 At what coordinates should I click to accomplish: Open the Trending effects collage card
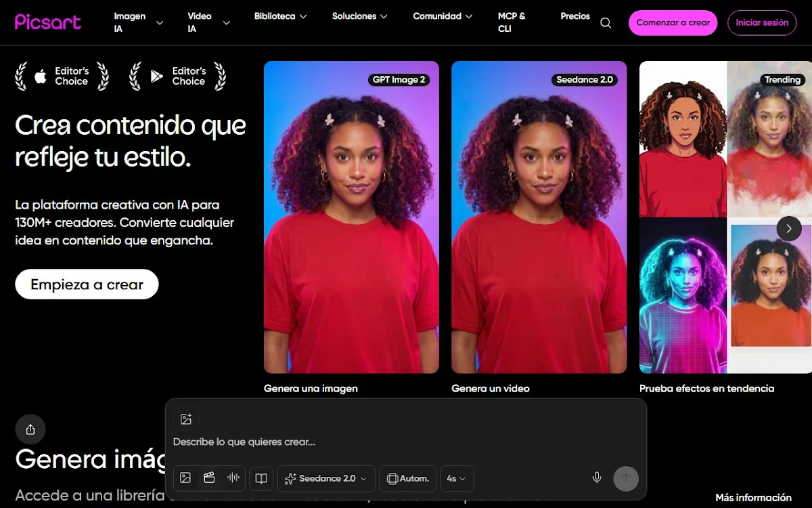[x=725, y=217]
